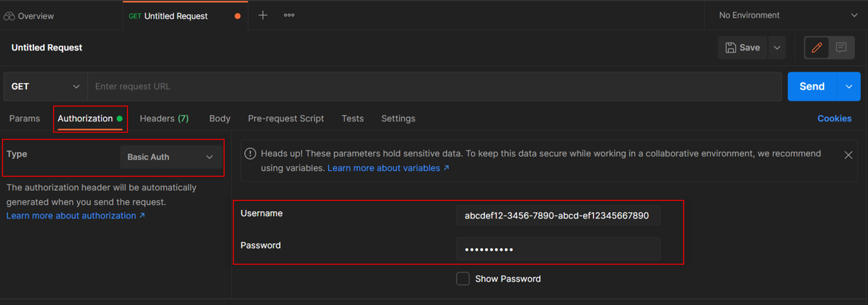Image resolution: width=868 pixels, height=305 pixels.
Task: Click inside the Enter request URL field
Action: click(x=433, y=87)
